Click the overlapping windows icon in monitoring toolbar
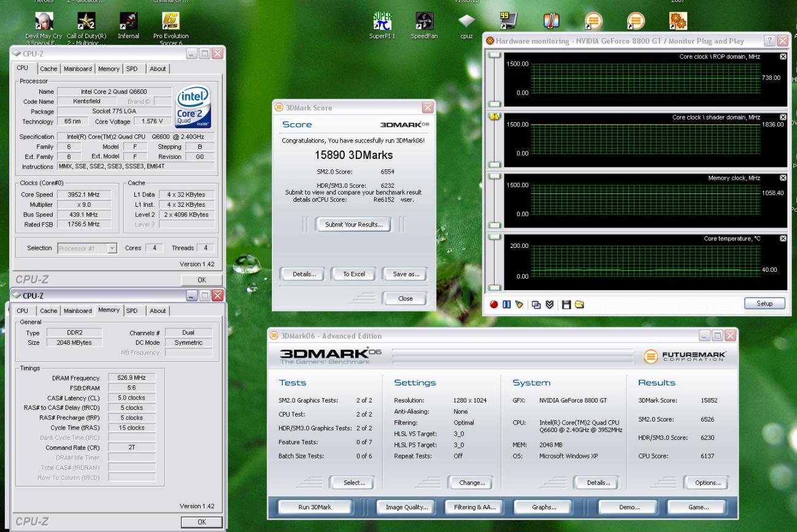The image size is (797, 532). [536, 304]
